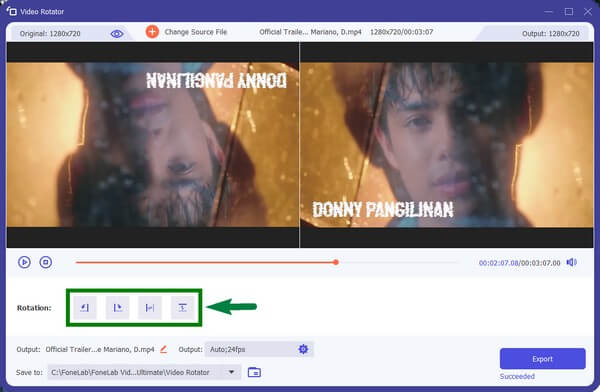The width and height of the screenshot is (600, 392).
Task: Click Change Source File
Action: coord(196,32)
